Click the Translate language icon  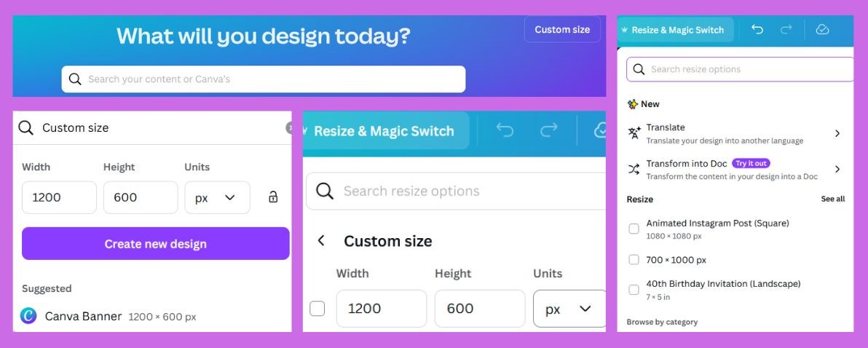click(634, 133)
